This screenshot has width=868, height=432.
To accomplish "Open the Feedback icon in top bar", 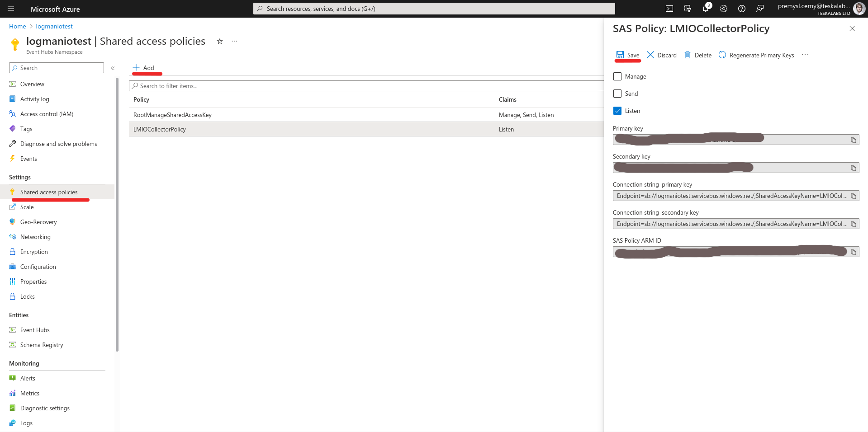I will (x=760, y=9).
